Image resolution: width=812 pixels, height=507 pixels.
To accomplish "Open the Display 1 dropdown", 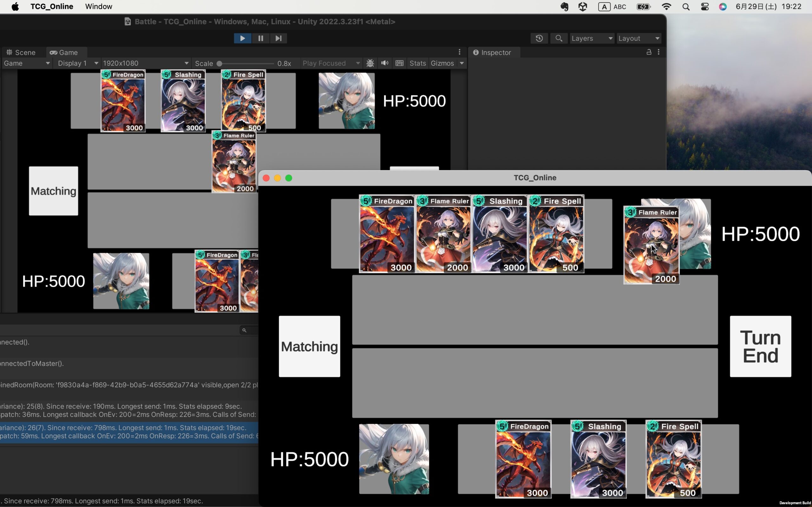I will [x=77, y=63].
